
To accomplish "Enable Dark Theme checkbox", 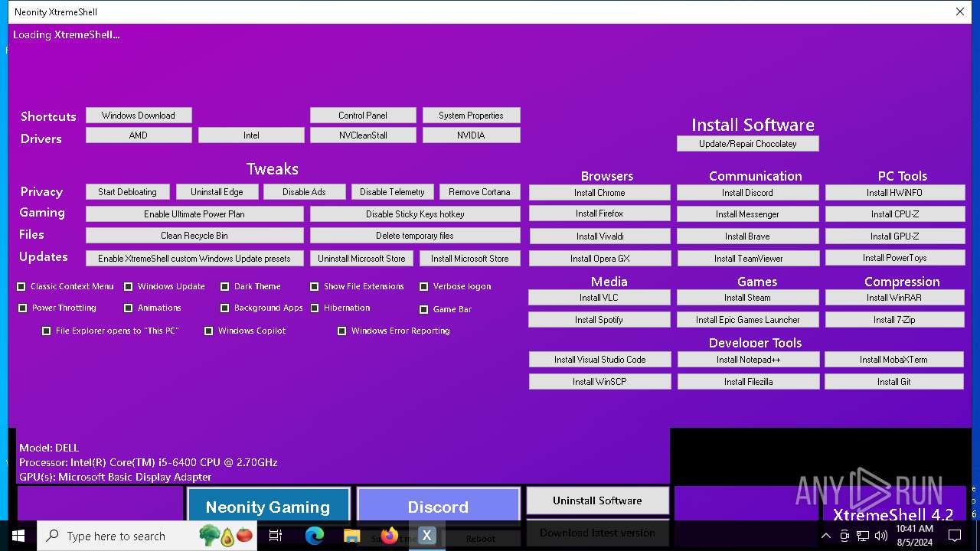I will [x=225, y=287].
